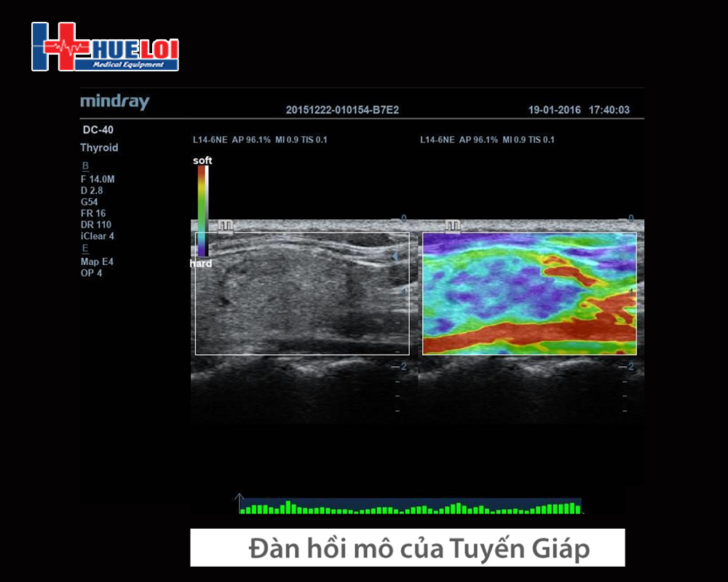Select the E elastography parameter heading

[85, 248]
